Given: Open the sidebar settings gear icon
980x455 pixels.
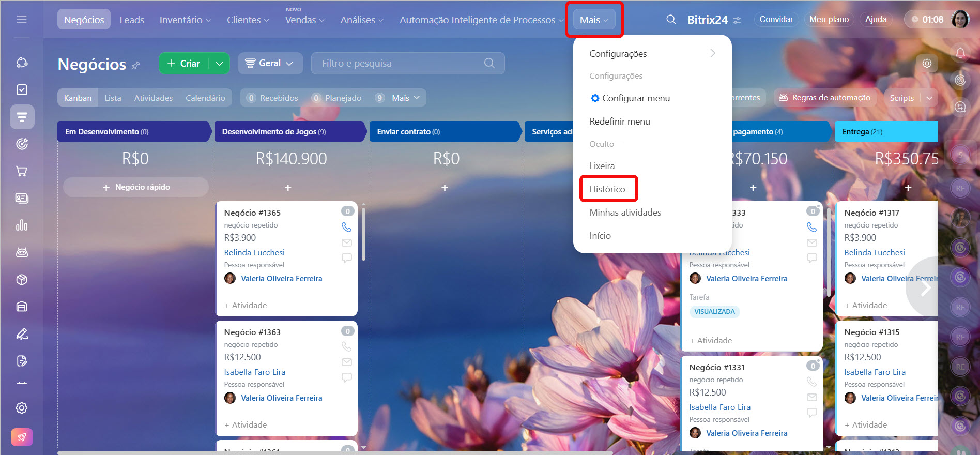Looking at the screenshot, I should [x=22, y=408].
